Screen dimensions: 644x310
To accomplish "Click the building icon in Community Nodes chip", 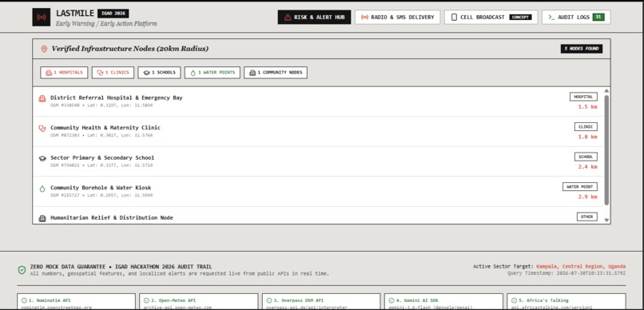I will coord(252,73).
